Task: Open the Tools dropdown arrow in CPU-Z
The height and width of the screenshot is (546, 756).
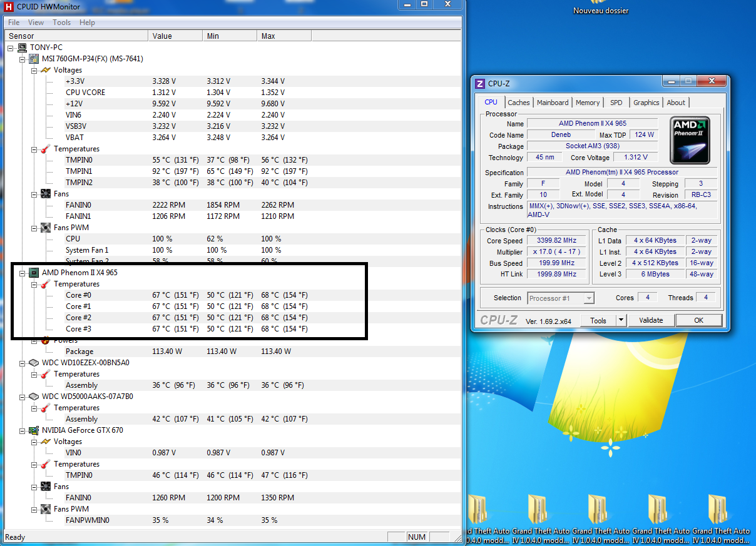Action: pyautogui.click(x=621, y=320)
